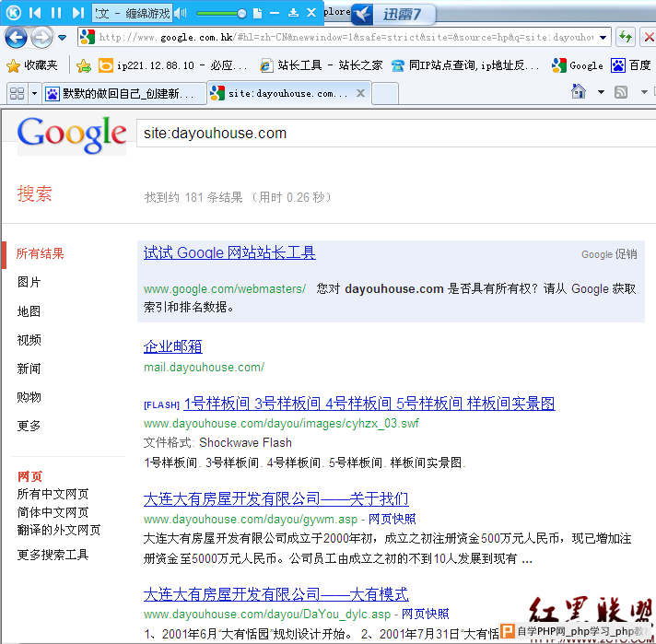Select 地图 maps filter
The width and height of the screenshot is (656, 644).
coord(29,311)
